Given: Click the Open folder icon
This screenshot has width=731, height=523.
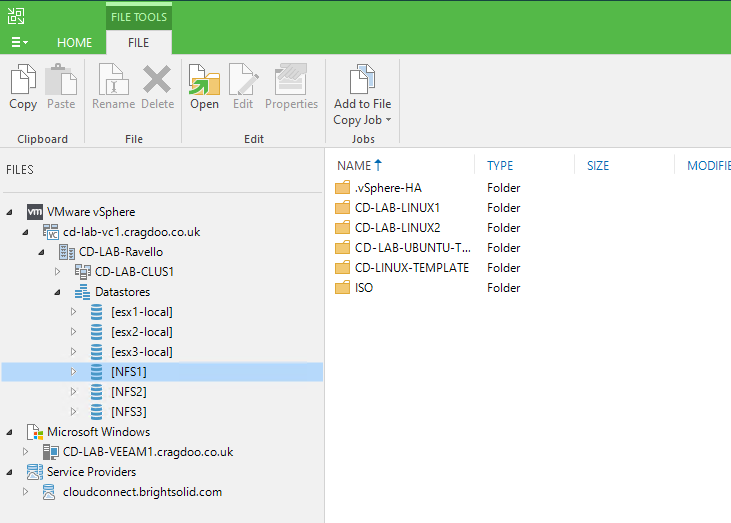Looking at the screenshot, I should [204, 79].
